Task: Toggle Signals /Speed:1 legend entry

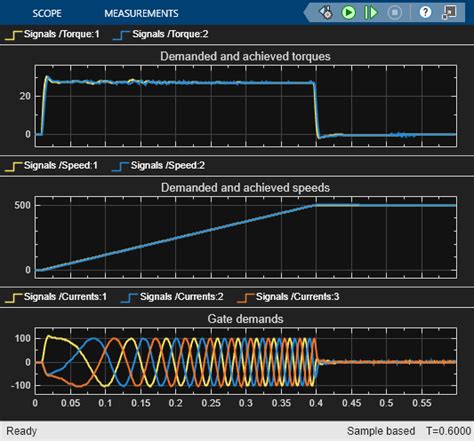Action: point(51,166)
